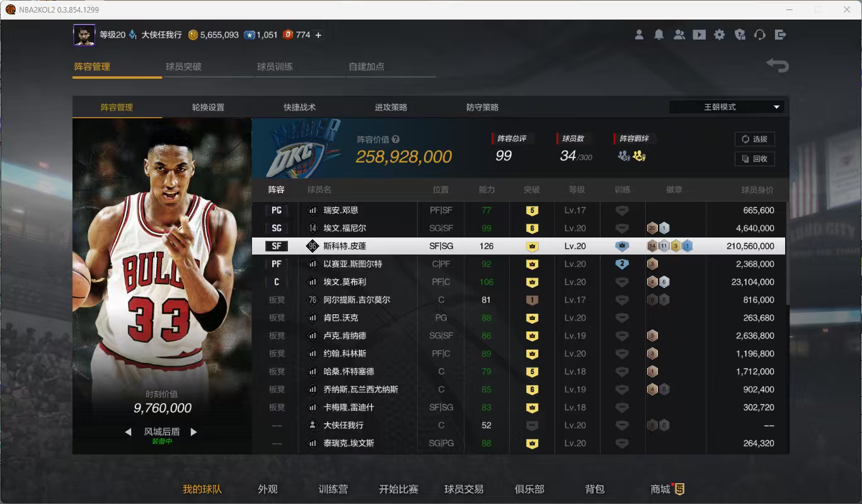Select player 乔纳斯.瓦兰西尤纳斯
This screenshot has width=862, height=504.
361,390
